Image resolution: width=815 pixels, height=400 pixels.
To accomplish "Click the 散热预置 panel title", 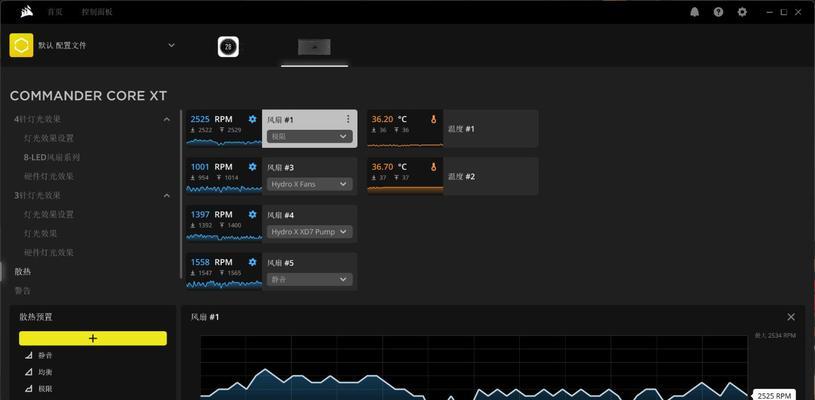I will point(36,317).
